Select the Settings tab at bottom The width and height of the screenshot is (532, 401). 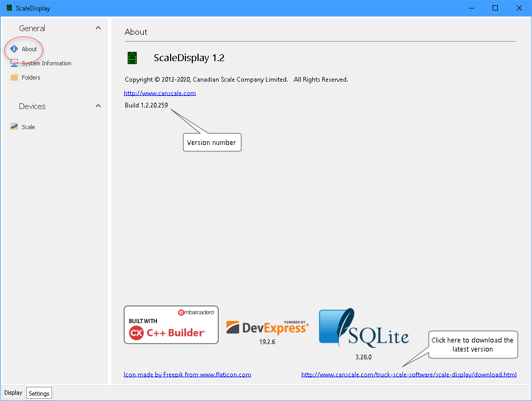(39, 394)
